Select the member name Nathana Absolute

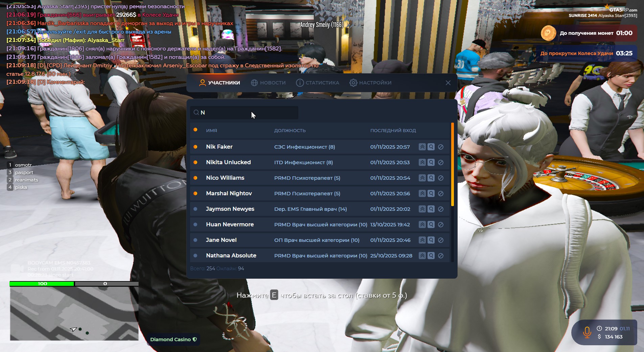click(231, 256)
